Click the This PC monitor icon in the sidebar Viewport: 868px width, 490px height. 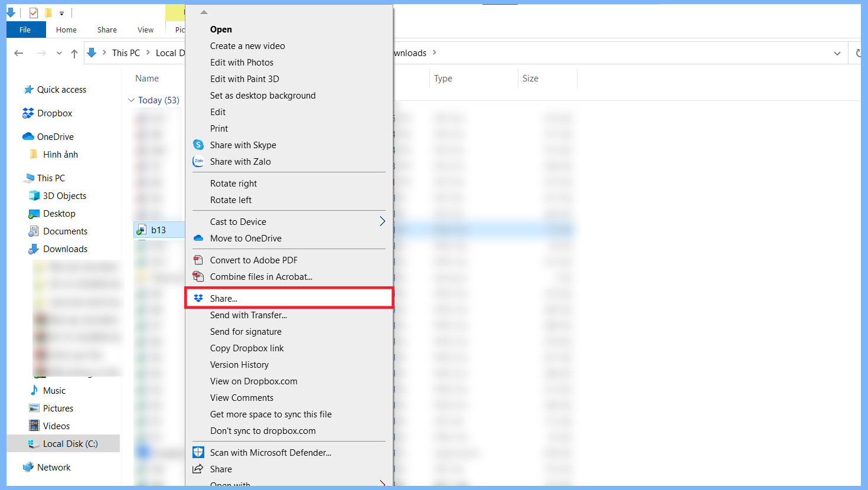[28, 178]
